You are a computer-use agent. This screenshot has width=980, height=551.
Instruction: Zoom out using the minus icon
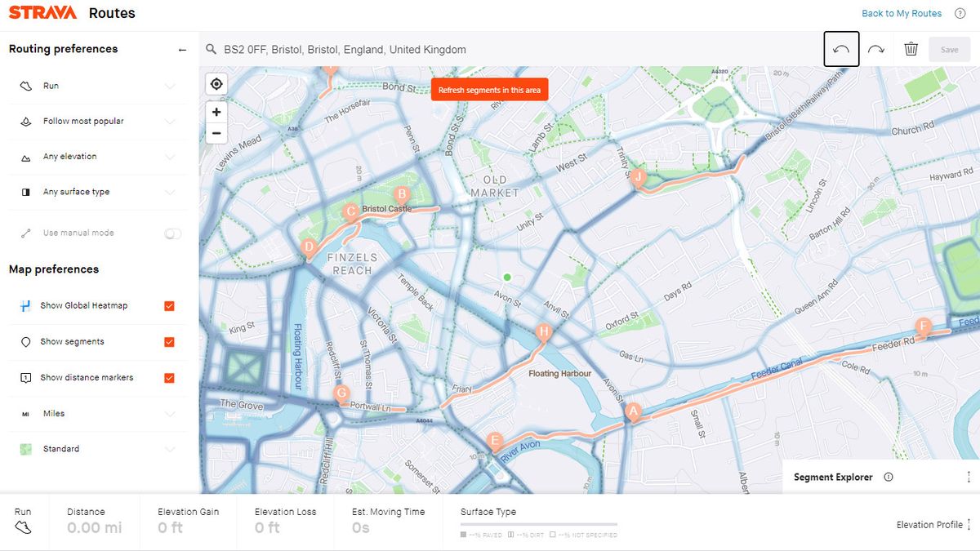[216, 132]
